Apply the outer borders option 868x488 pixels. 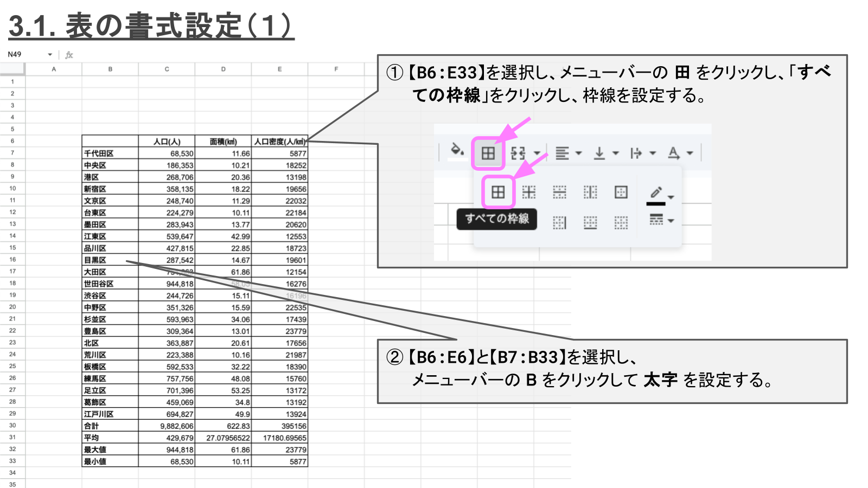point(621,192)
